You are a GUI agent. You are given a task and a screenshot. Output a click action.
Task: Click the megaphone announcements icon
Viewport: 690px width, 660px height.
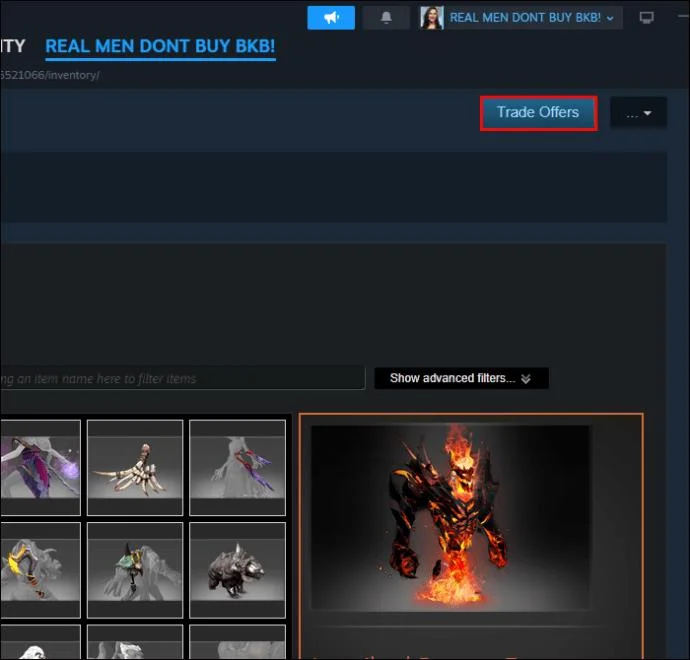(x=331, y=18)
